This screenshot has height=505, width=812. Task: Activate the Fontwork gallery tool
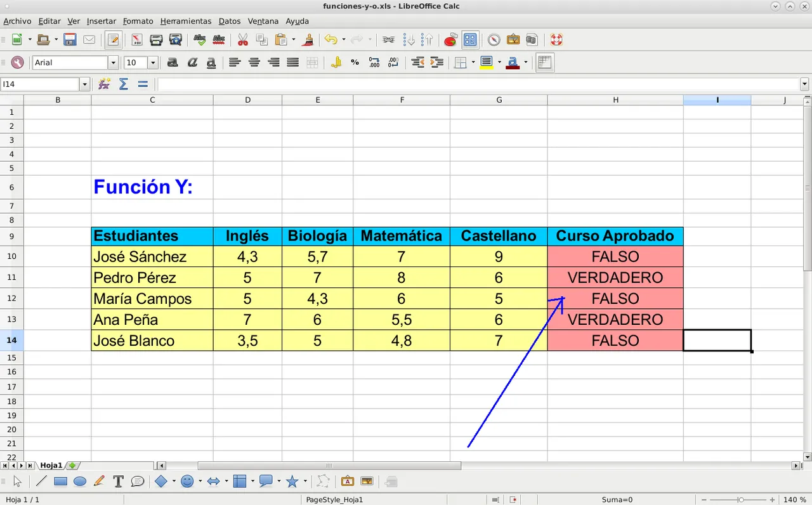[346, 481]
